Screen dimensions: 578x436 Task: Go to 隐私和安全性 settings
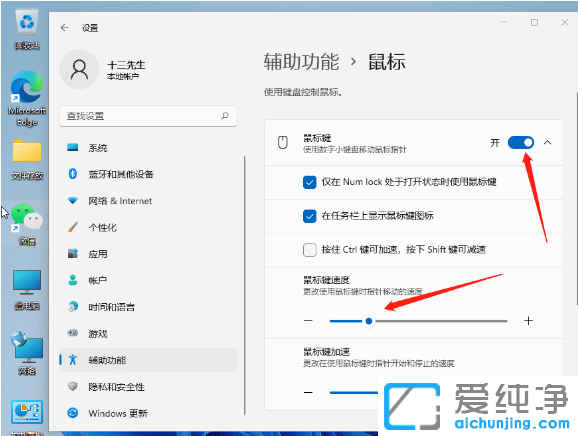click(148, 387)
